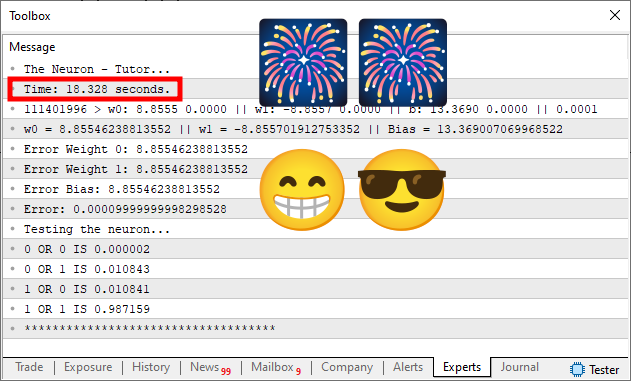The height and width of the screenshot is (381, 631).
Task: Open the Trade tab
Action: pyautogui.click(x=29, y=367)
